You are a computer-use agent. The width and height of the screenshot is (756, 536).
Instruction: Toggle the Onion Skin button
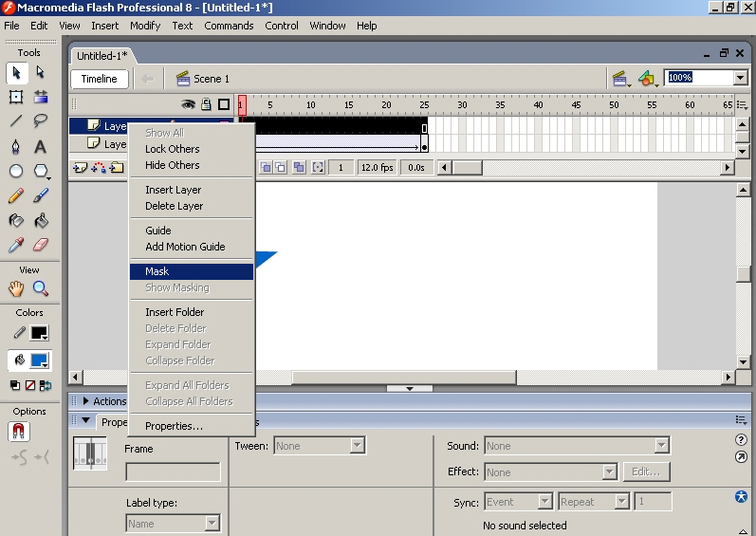tap(266, 167)
